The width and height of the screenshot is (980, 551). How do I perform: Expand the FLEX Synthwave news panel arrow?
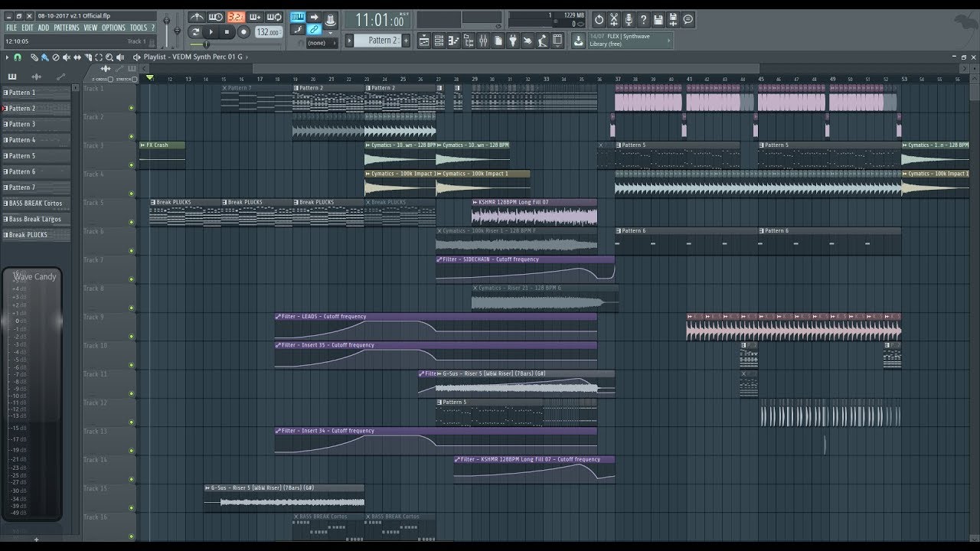[669, 41]
